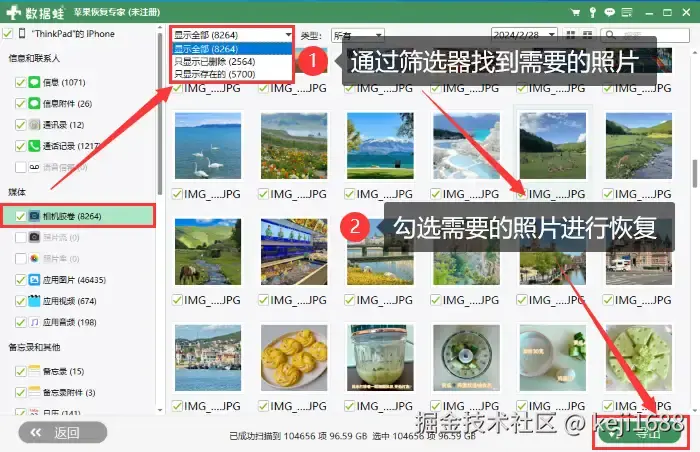The width and height of the screenshot is (700, 452).
Task: Click the 应用图片 app photos icon
Action: [34, 280]
